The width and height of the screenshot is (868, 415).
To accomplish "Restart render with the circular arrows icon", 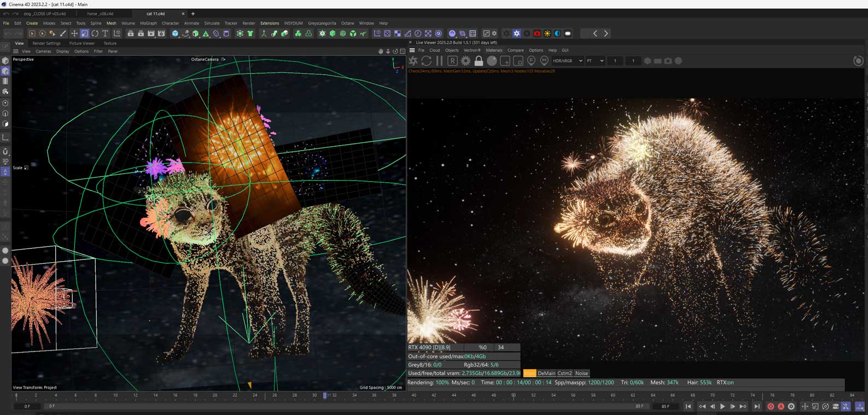I will [x=426, y=61].
